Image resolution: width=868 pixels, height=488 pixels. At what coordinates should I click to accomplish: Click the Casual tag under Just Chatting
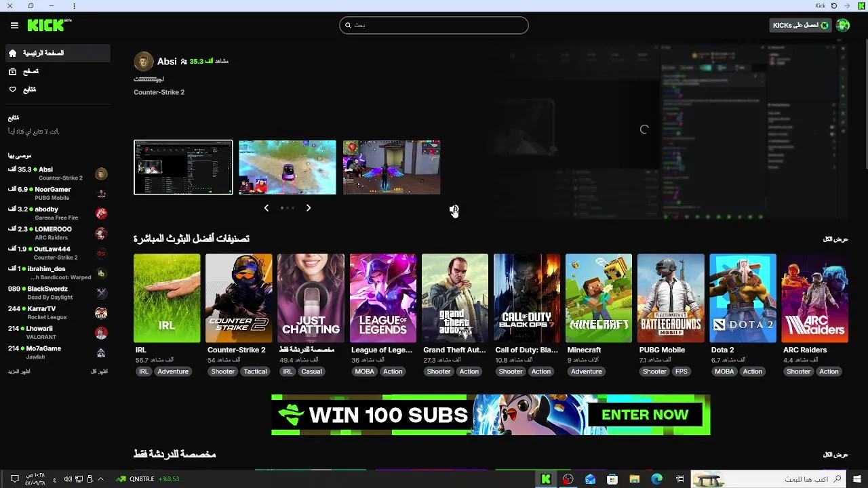click(x=312, y=371)
